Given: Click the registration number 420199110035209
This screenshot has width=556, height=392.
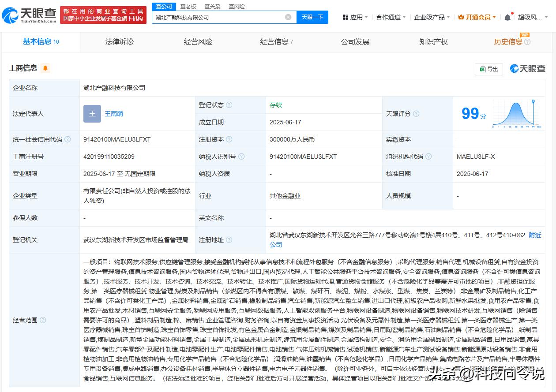Looking at the screenshot, I should [109, 157].
